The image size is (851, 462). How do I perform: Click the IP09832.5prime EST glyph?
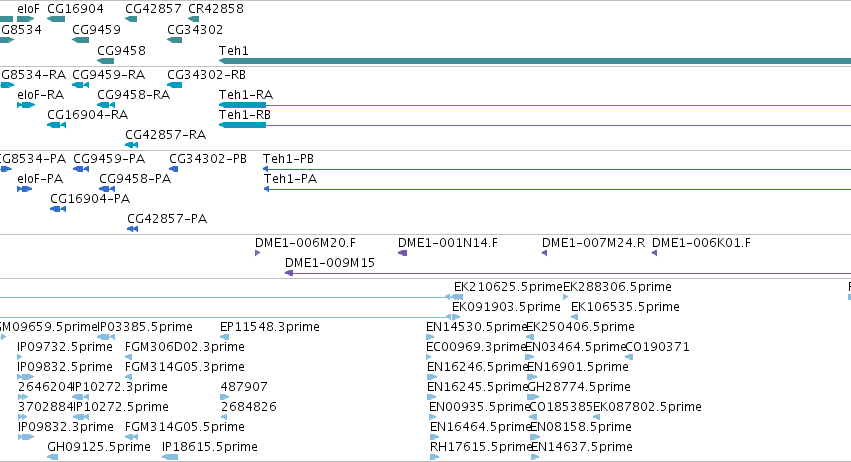tap(26, 377)
